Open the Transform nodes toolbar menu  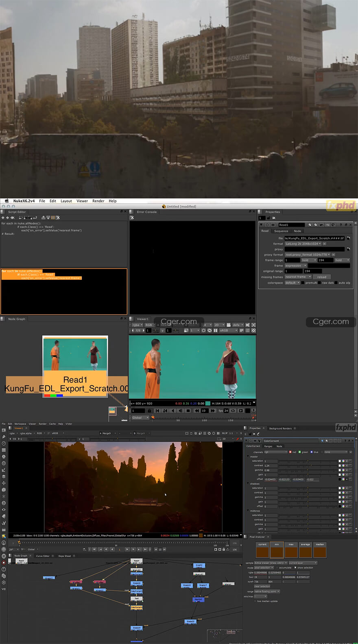tap(4, 483)
